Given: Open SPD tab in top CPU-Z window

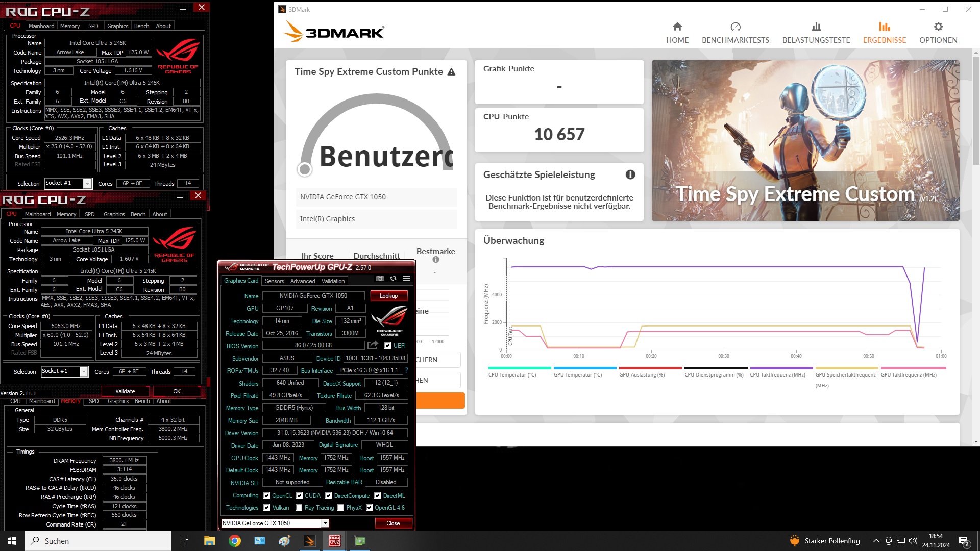Looking at the screenshot, I should 93,26.
